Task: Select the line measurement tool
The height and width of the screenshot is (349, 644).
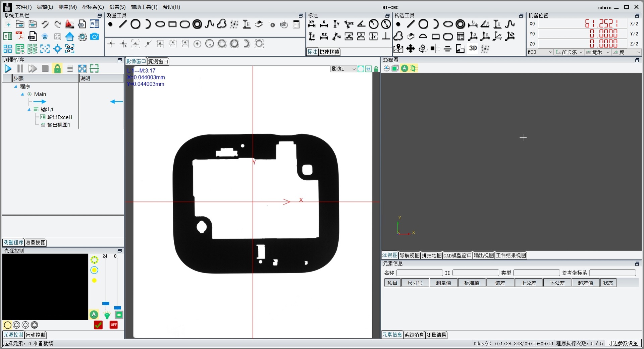Action: tap(123, 24)
